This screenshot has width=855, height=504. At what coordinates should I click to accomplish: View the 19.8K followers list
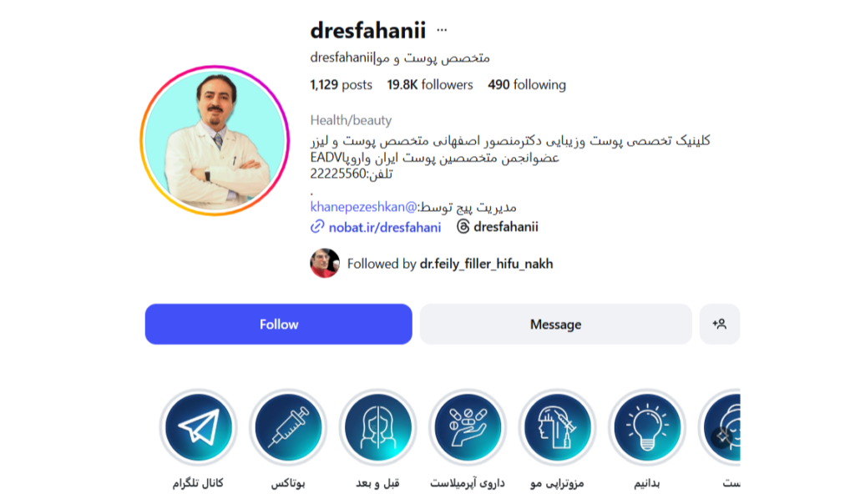(430, 85)
